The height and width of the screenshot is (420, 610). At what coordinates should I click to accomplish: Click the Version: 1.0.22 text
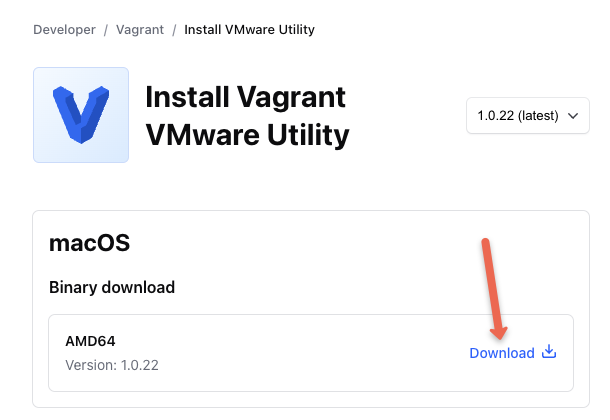(x=112, y=365)
